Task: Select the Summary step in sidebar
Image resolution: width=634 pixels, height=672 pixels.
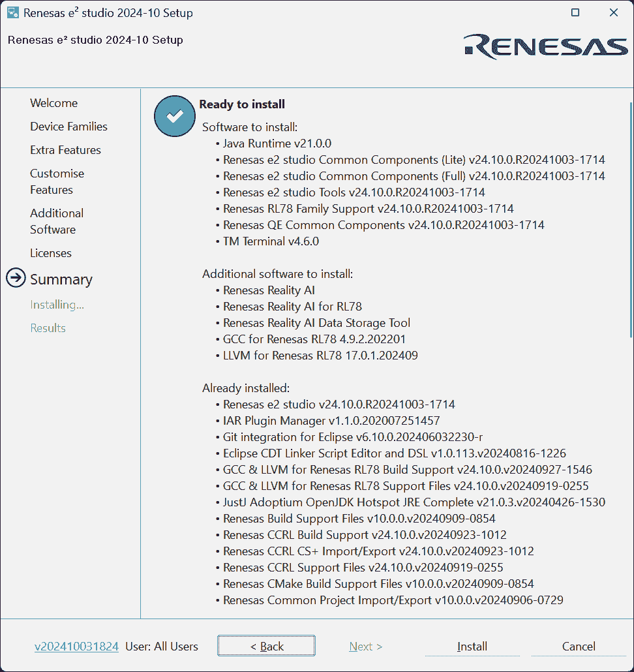Action: [61, 279]
